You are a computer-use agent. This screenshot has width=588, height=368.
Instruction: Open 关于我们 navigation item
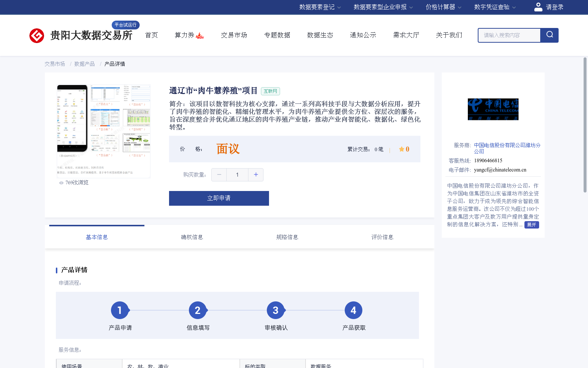tap(449, 35)
